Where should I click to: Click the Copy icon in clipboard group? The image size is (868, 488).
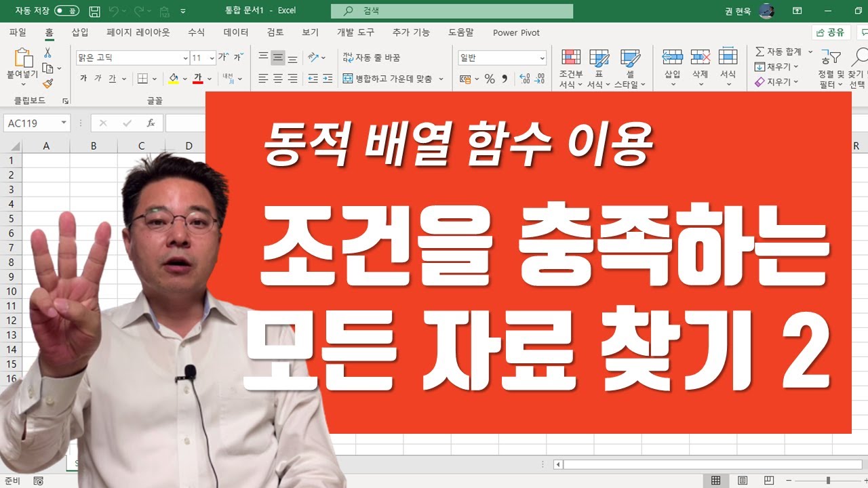(47, 68)
